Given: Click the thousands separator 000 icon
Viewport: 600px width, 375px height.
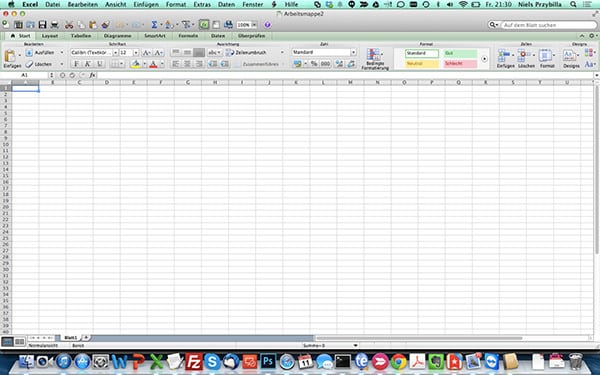Looking at the screenshot, I should click(x=325, y=64).
